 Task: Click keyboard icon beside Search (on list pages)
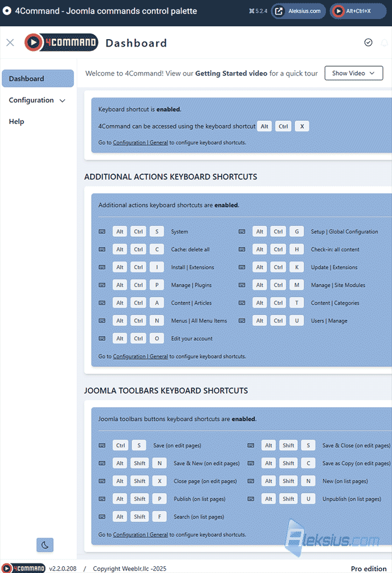102,517
